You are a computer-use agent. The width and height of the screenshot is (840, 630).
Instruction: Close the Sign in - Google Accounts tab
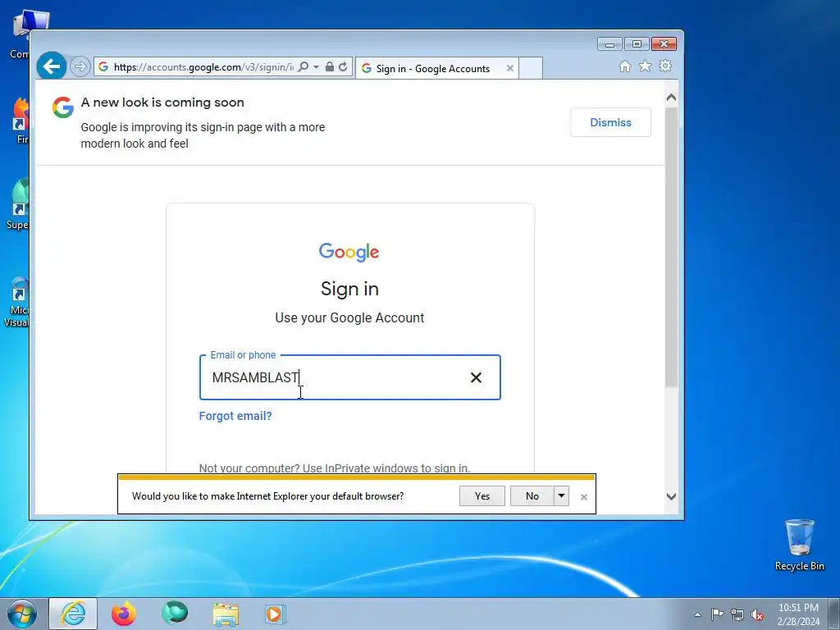pyautogui.click(x=510, y=69)
